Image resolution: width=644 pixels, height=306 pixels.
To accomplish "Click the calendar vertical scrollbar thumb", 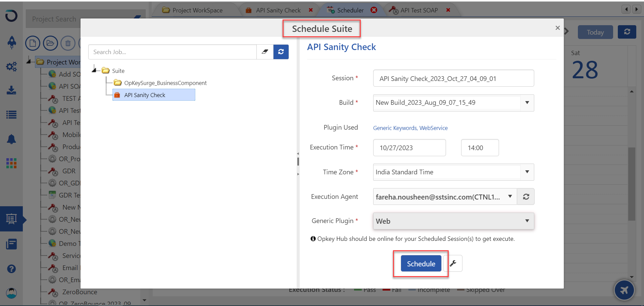I will (632, 184).
